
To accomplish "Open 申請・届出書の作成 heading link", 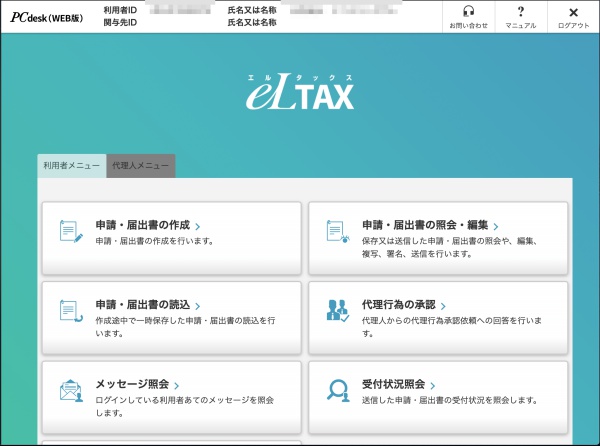I will click(x=143, y=225).
